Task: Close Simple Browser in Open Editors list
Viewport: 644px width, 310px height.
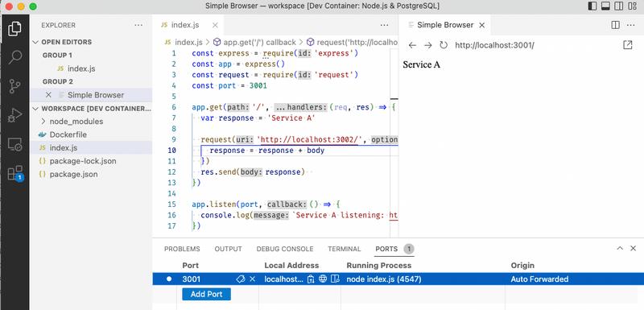Action: point(48,95)
